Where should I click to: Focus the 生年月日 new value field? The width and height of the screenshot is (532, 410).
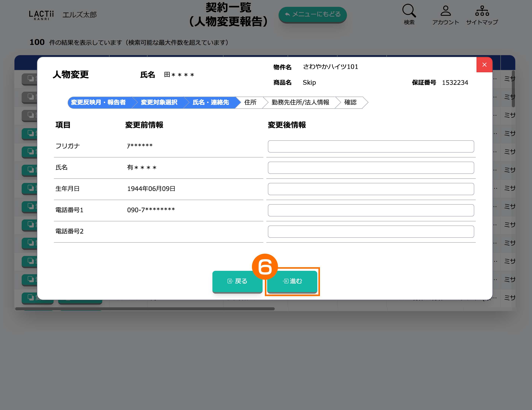click(370, 189)
